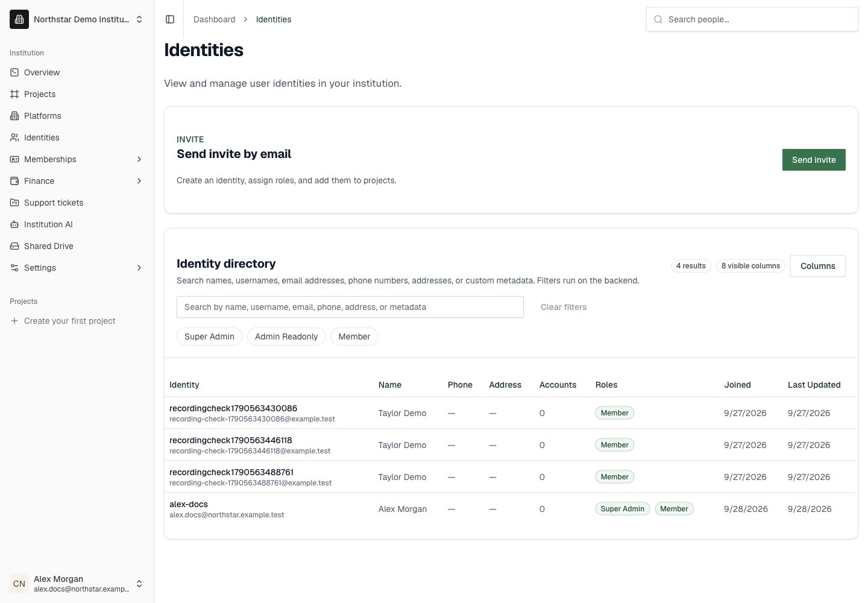Expand the Settings submenu chevron
Viewport: 868px width, 603px height.
pyautogui.click(x=139, y=268)
